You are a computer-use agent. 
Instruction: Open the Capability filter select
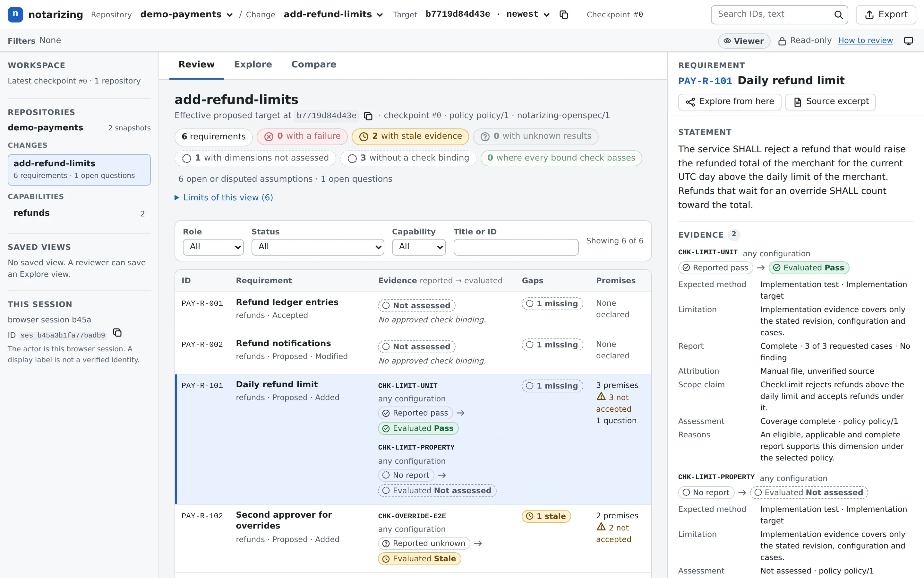point(418,247)
